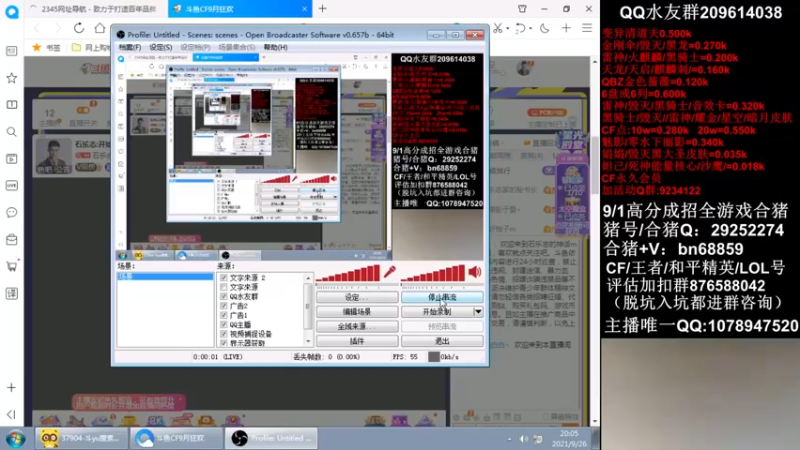Toggle the QQ水友群 source checkbox
The height and width of the screenshot is (450, 800).
[x=223, y=296]
